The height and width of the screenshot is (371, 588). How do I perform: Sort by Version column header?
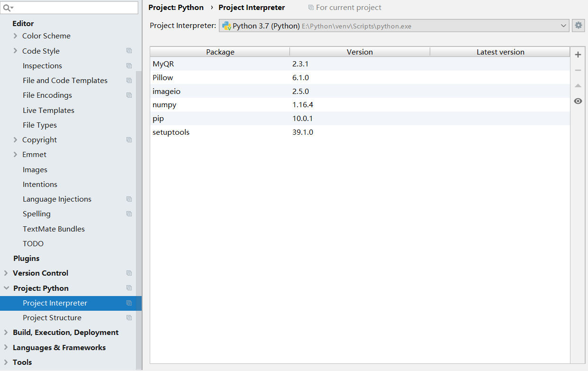tap(360, 52)
